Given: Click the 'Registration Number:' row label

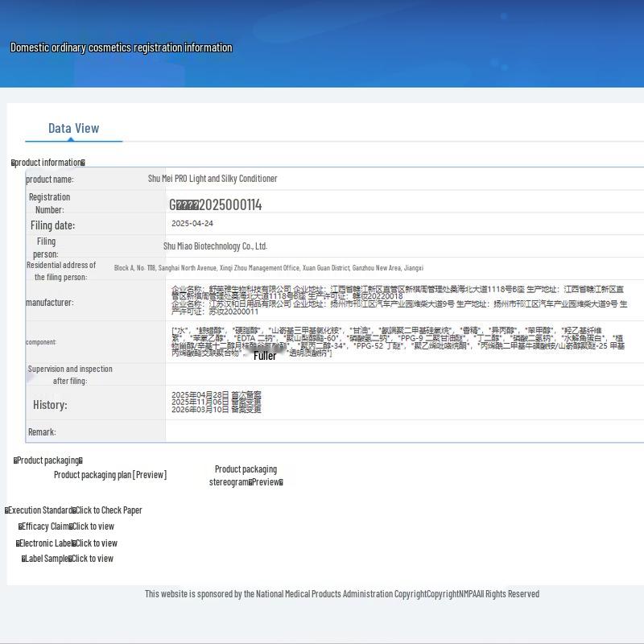Looking at the screenshot, I should pos(49,204).
